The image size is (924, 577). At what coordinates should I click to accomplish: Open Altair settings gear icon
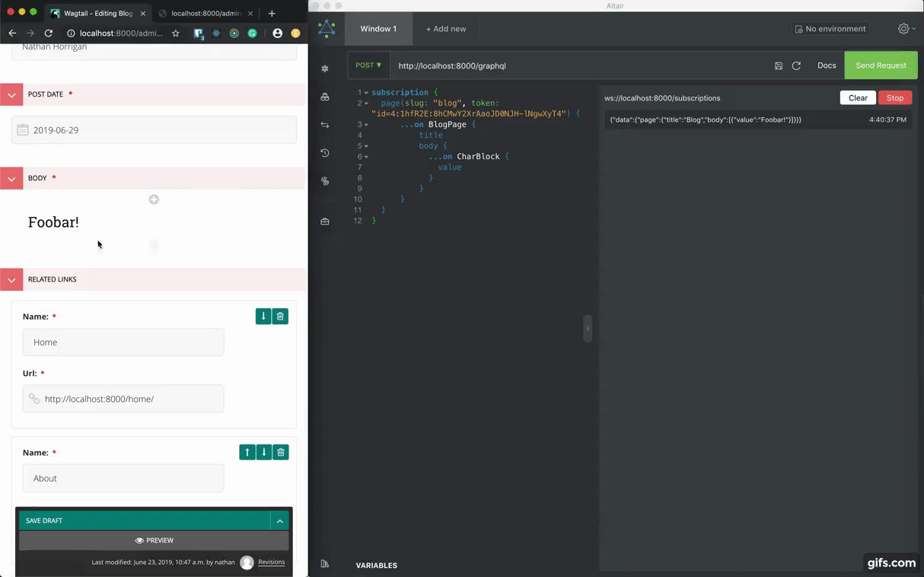click(903, 29)
